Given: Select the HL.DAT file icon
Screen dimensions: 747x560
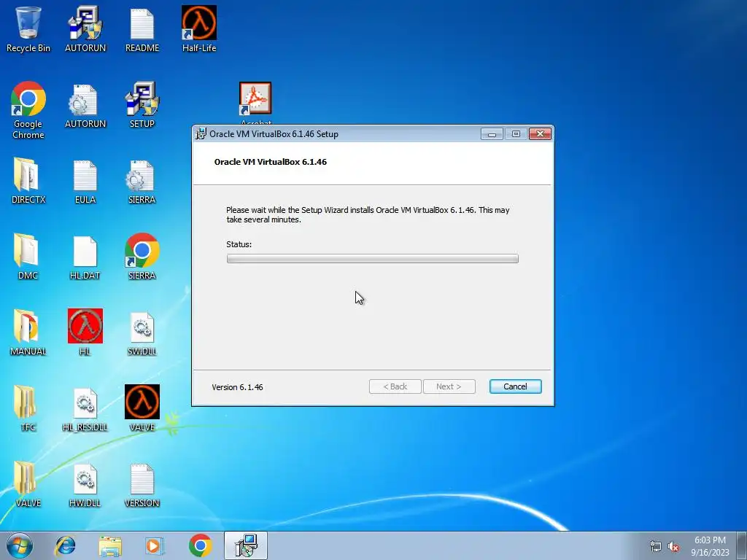Looking at the screenshot, I should coord(85,257).
